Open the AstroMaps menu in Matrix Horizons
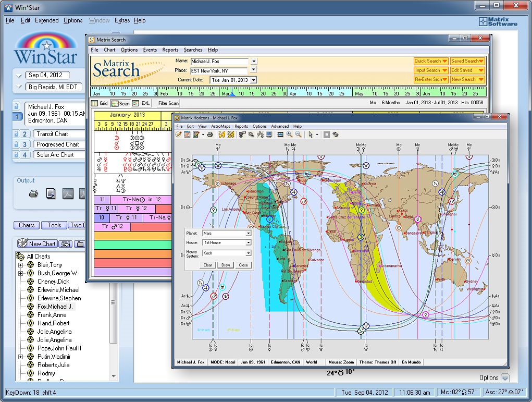The image size is (532, 402). coord(220,126)
